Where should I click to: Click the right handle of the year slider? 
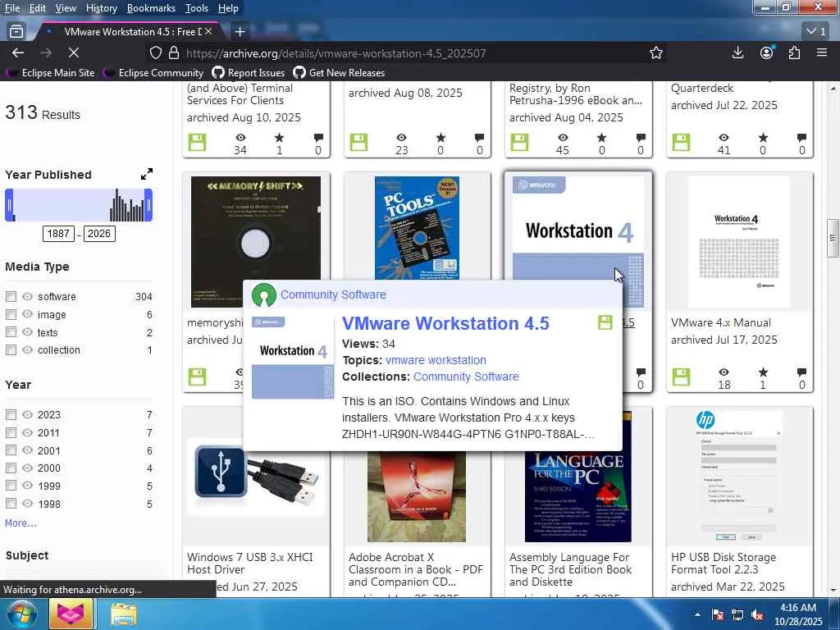148,205
